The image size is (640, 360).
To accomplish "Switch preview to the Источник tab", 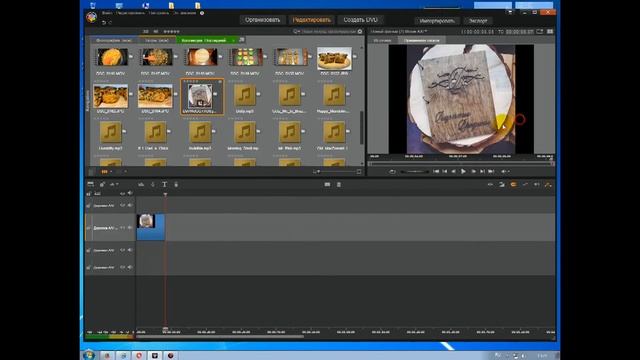I will [x=382, y=40].
